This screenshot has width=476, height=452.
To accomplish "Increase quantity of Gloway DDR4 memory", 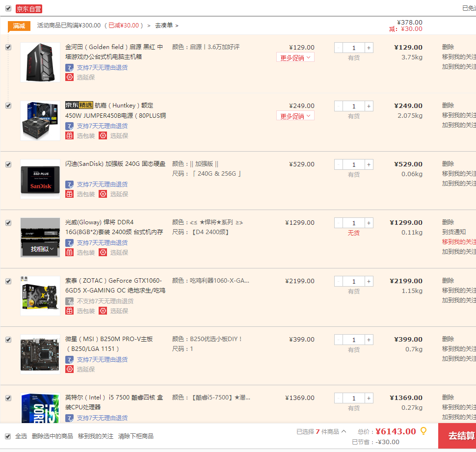I will 369,223.
